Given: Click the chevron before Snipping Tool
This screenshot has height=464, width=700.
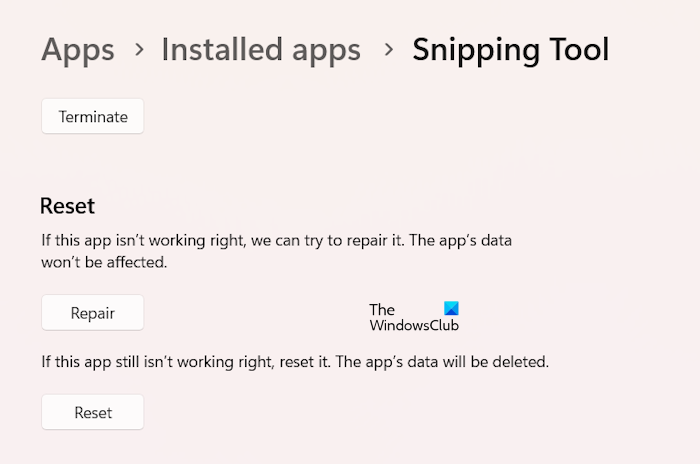Looking at the screenshot, I should pos(387,49).
